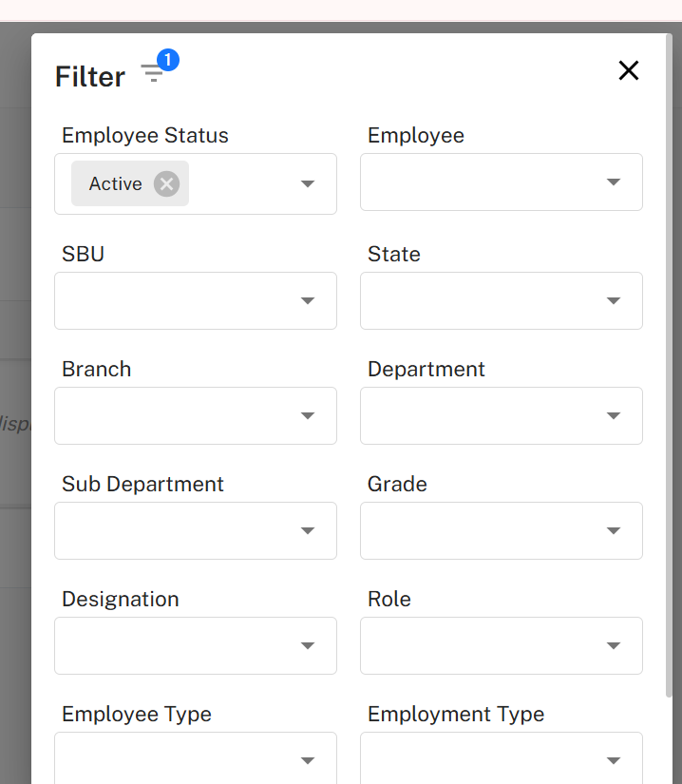Click the SBU dropdown caret
This screenshot has height=784, width=682.
click(307, 300)
